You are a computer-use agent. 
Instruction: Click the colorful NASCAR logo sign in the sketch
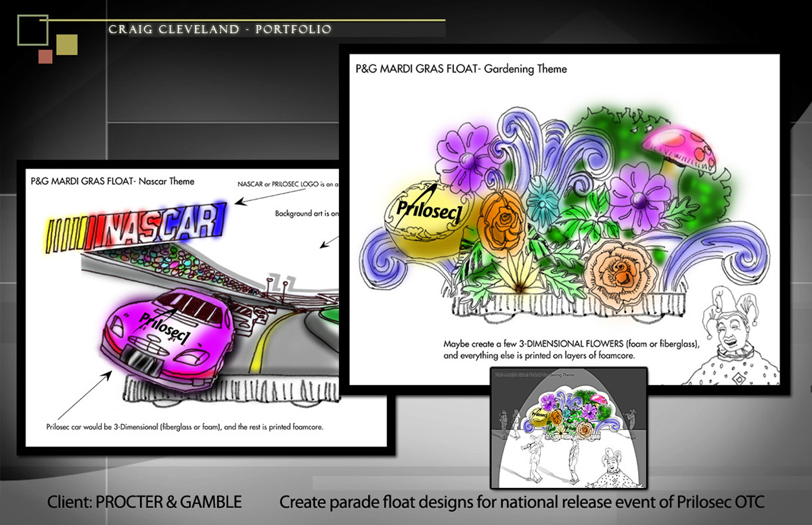tap(135, 228)
